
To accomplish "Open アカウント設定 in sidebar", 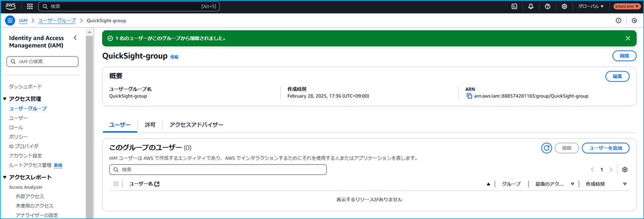I will pyautogui.click(x=26, y=156).
